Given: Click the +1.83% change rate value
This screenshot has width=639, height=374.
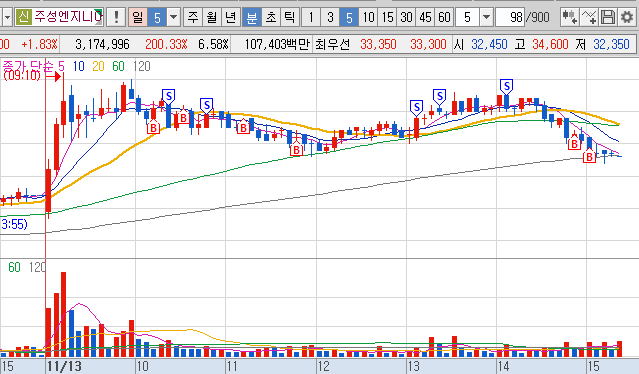Looking at the screenshot, I should coord(39,44).
